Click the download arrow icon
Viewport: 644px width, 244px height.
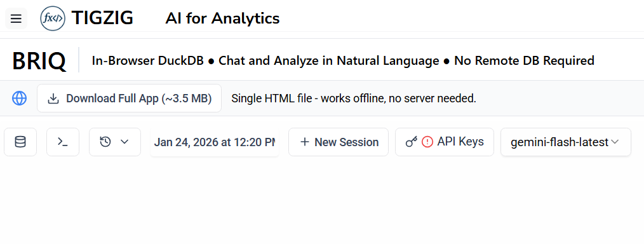(53, 98)
